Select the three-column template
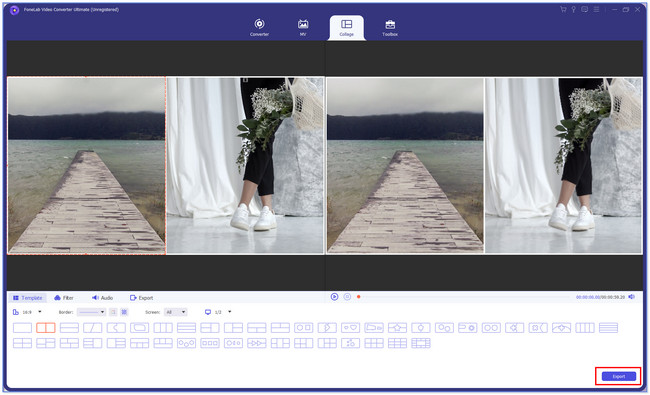 (163, 328)
